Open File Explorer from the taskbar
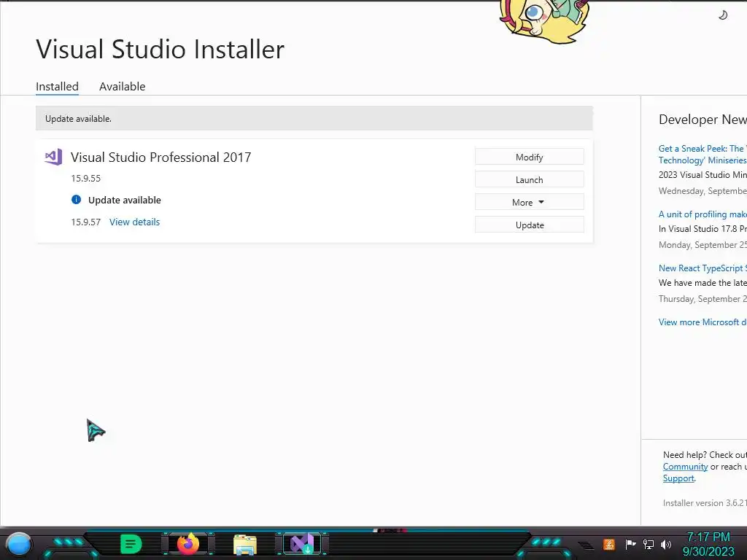 tap(245, 545)
